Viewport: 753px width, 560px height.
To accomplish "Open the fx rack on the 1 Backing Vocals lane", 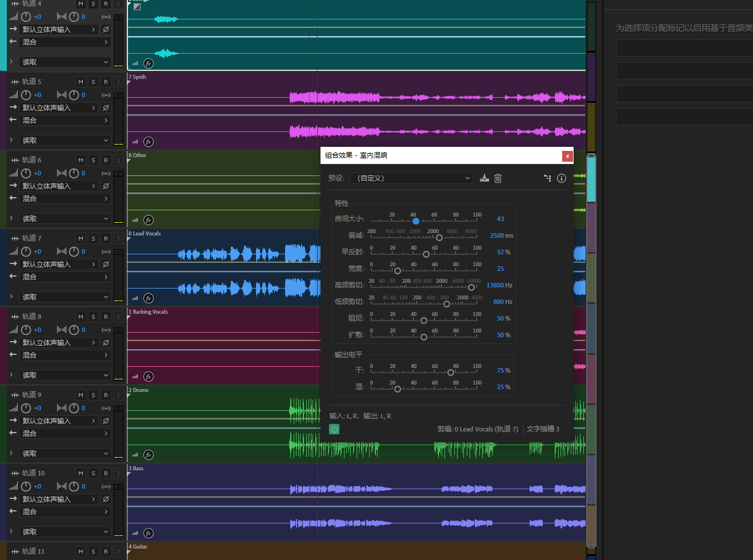I will pyautogui.click(x=149, y=377).
